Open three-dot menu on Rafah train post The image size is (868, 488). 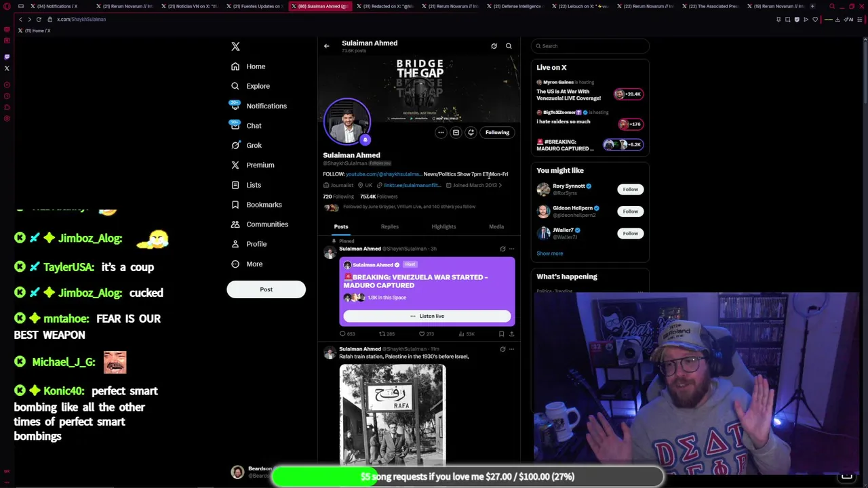pyautogui.click(x=511, y=349)
